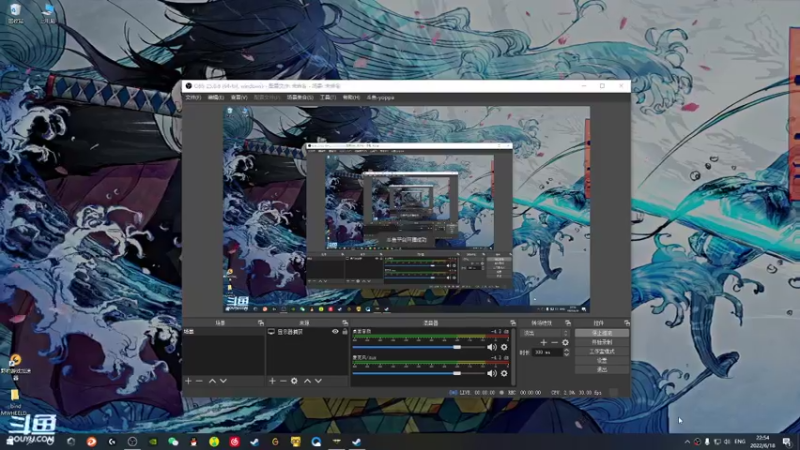This screenshot has width=800, height=450.
Task: Open the volume icon in system tray
Action: 727,442
